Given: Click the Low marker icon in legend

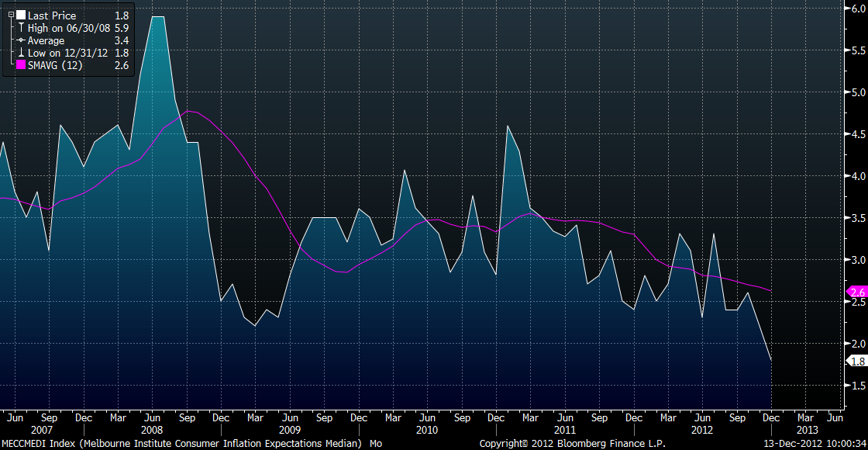Looking at the screenshot, I should [21, 53].
